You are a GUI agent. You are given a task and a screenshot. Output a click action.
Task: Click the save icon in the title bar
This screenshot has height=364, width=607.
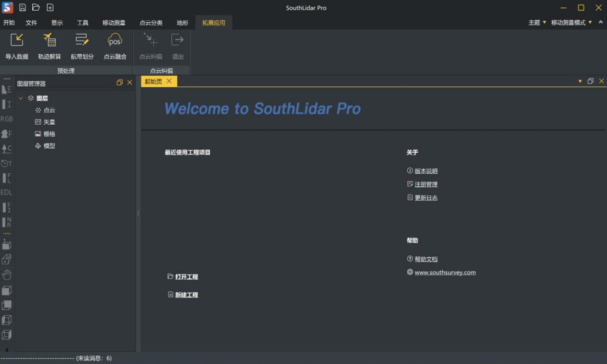coord(22,7)
